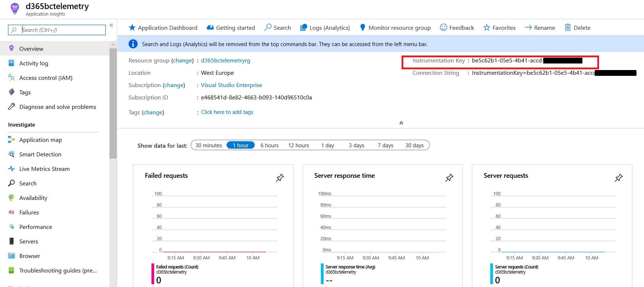Click the Server response time (Avg) legend
The image size is (644, 287).
tap(350, 267)
